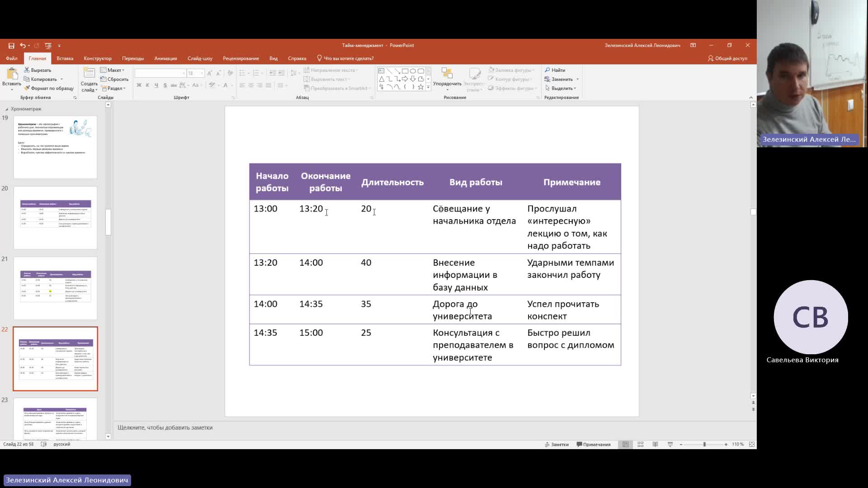The width and height of the screenshot is (868, 488).
Task: Click the Вставить paste icon
Action: click(12, 74)
